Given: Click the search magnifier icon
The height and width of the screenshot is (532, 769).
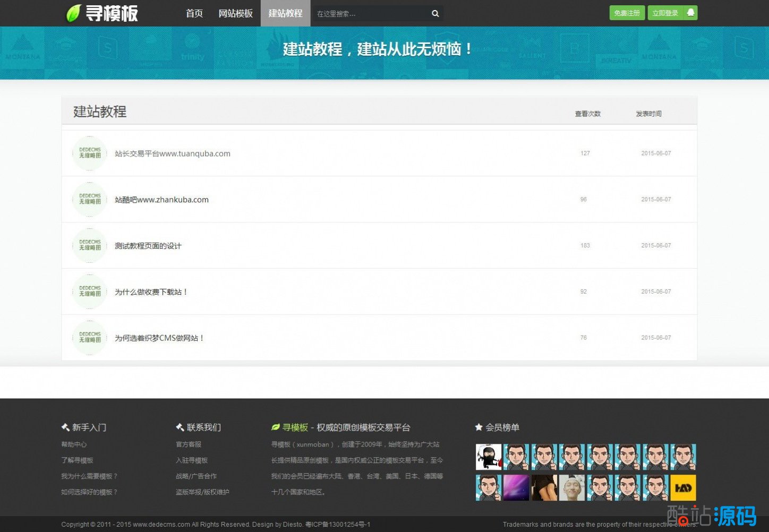Looking at the screenshot, I should click(x=435, y=14).
